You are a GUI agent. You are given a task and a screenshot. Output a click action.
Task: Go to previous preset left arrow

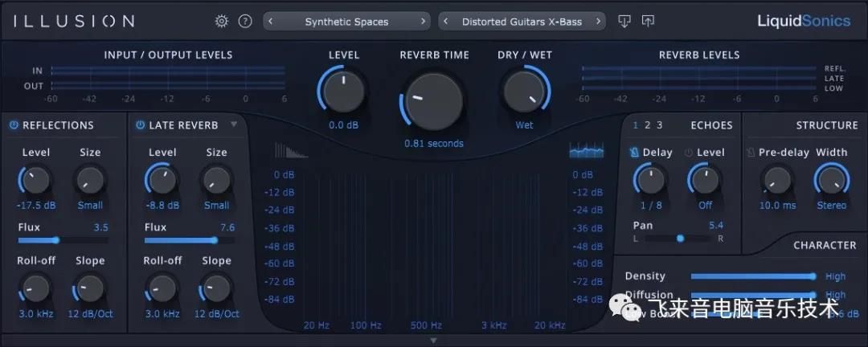tap(445, 22)
